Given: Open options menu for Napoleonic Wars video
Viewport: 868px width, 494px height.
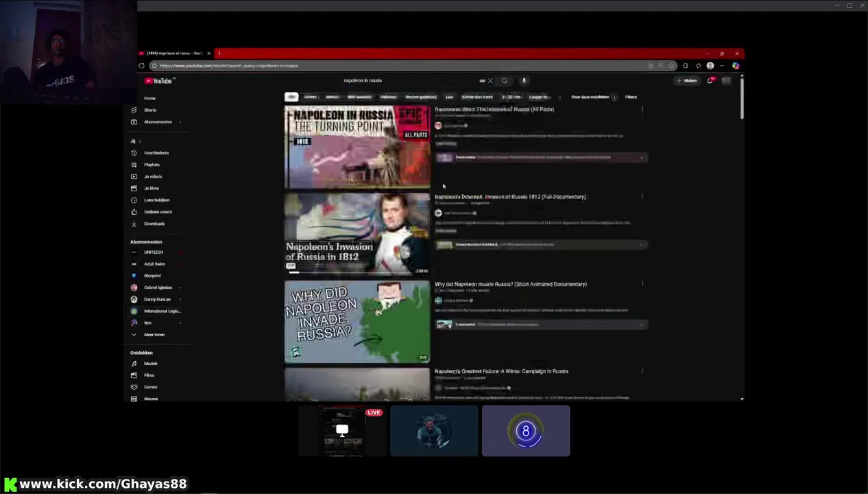Looking at the screenshot, I should pyautogui.click(x=642, y=110).
